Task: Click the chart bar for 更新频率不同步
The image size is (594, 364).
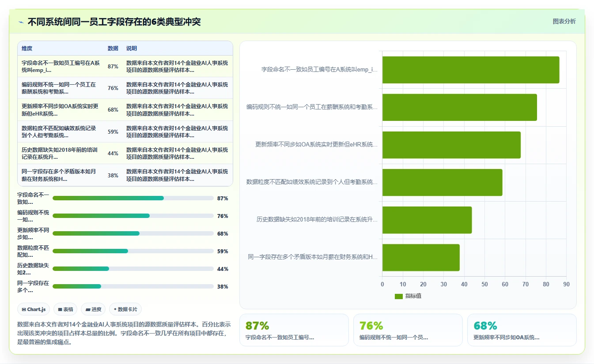Action: [x=451, y=145]
